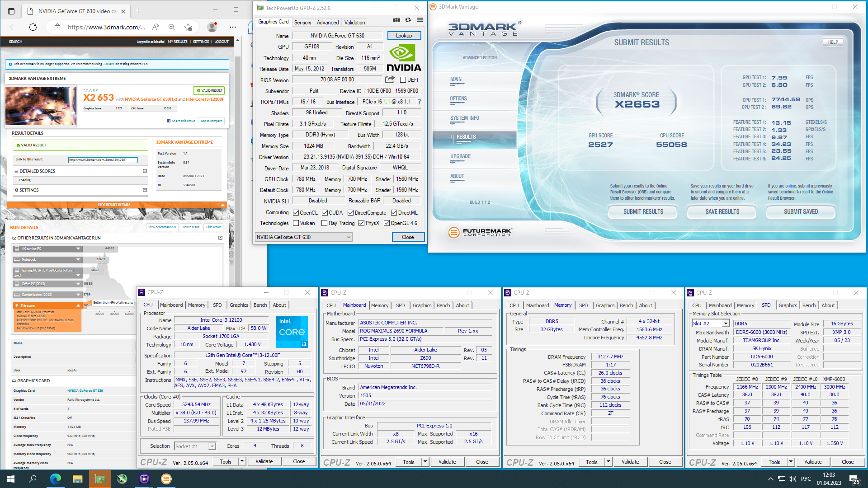This screenshot has height=488, width=868.
Task: Toggle the Vulkan checkbox
Action: pos(296,223)
